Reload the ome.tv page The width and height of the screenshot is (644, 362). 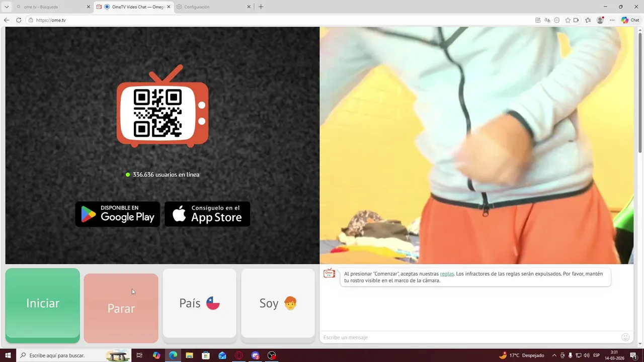coord(19,20)
